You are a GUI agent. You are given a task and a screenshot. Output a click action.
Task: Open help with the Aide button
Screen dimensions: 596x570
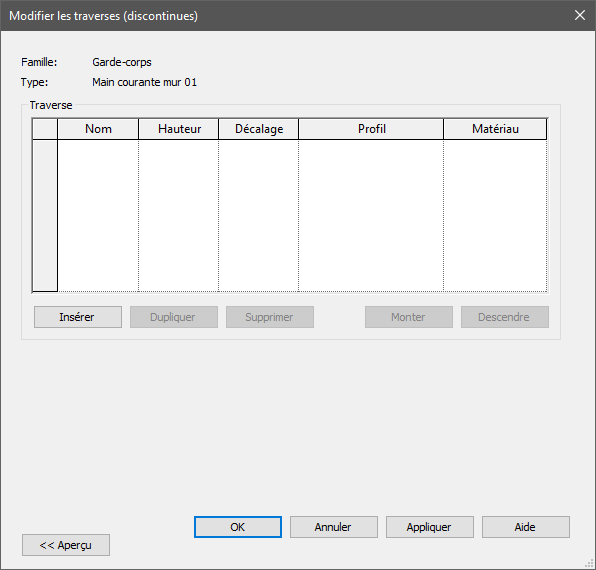(526, 527)
